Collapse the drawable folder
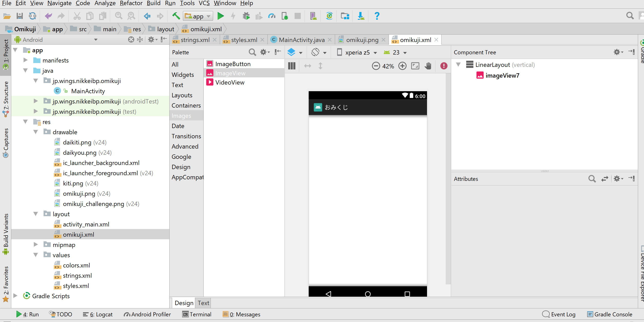The image size is (644, 322). (36, 132)
